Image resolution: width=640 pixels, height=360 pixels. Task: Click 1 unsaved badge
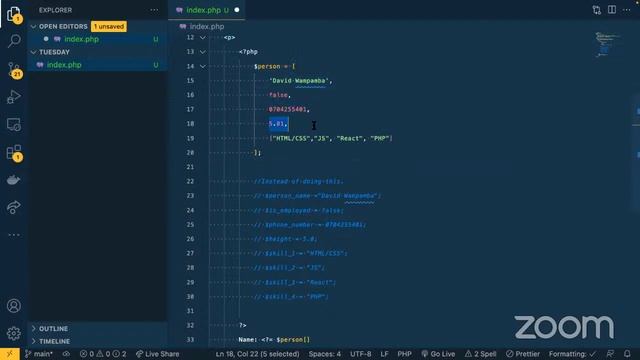109,27
